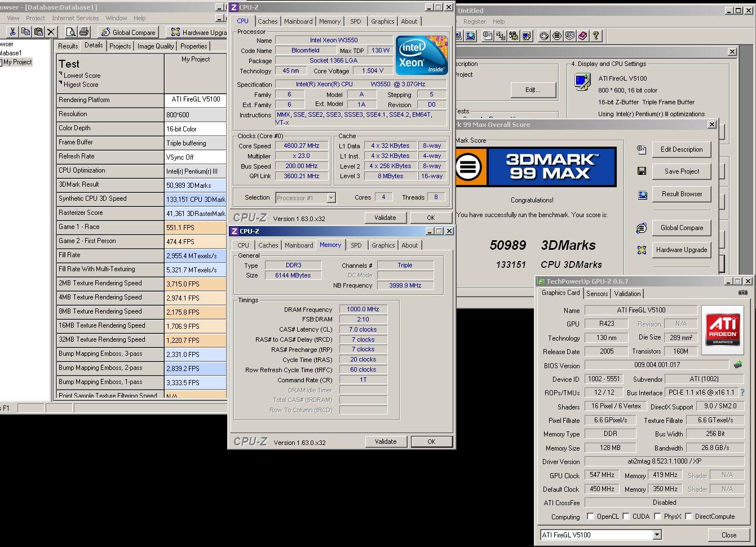756x547 pixels.
Task: Click the test selection checklist icon
Action: coord(501,36)
